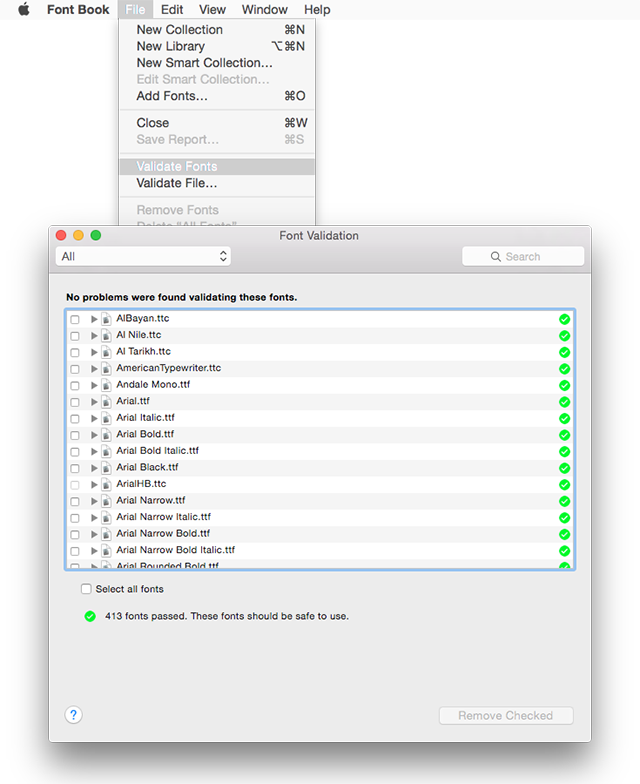Select Close in the File menu
The image size is (640, 784).
tap(217, 123)
